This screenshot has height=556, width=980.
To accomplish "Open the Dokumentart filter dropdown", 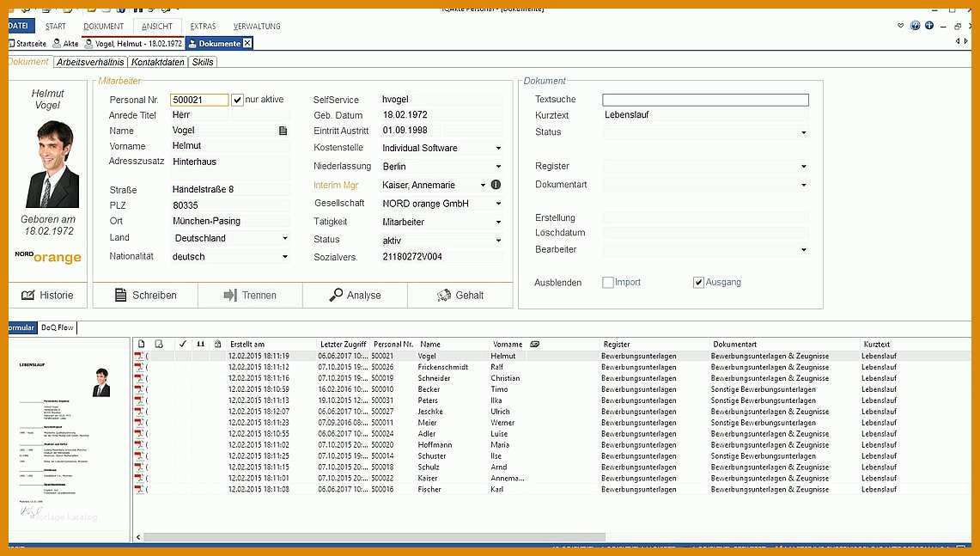I will 804,185.
